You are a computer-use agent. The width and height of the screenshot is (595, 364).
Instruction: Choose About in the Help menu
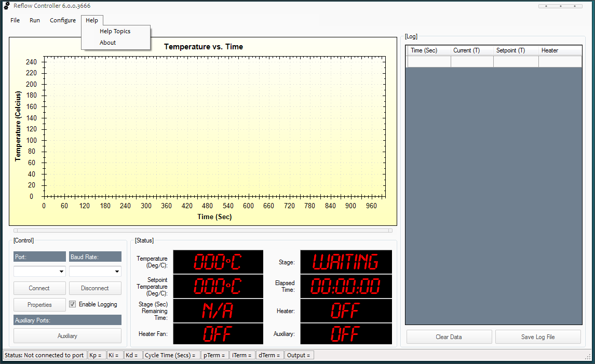click(x=107, y=43)
